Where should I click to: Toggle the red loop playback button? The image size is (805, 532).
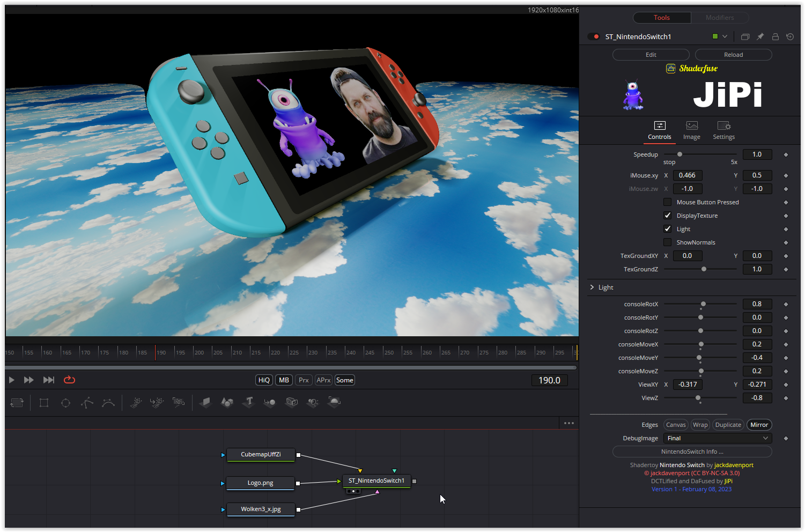(69, 380)
